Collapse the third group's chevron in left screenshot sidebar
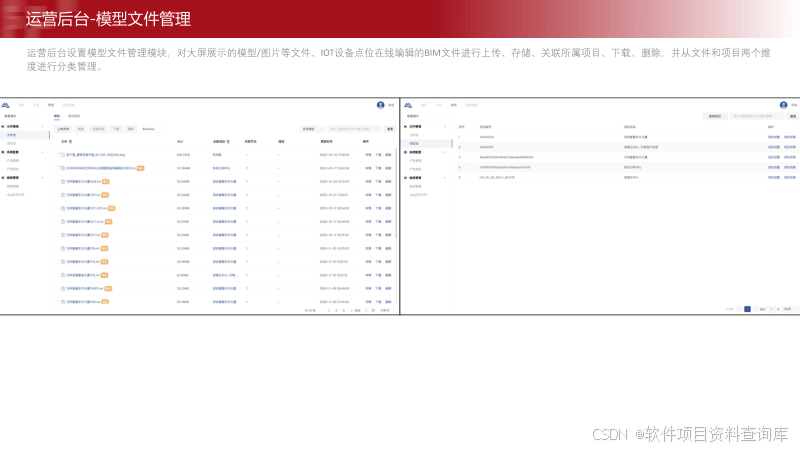This screenshot has width=800, height=450. tap(42, 178)
